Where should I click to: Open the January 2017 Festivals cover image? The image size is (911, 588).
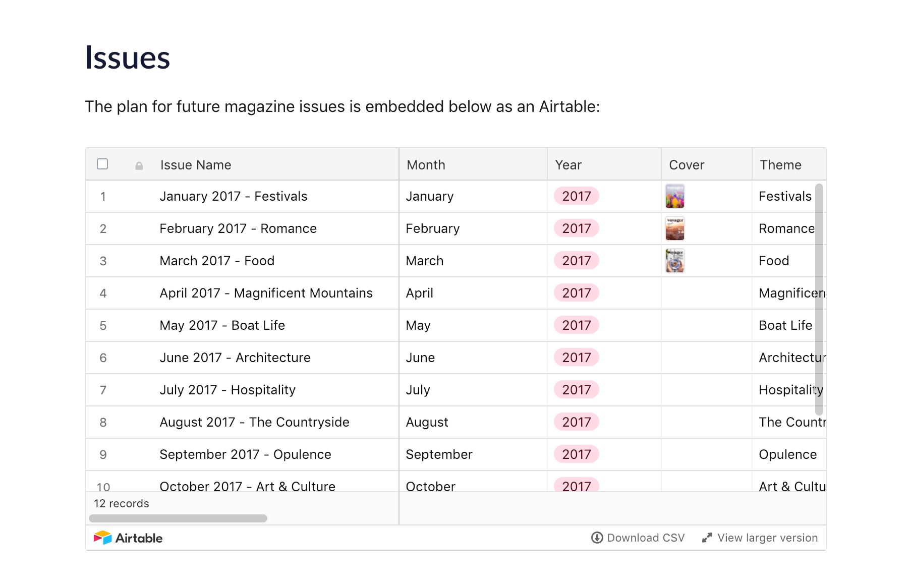(674, 196)
